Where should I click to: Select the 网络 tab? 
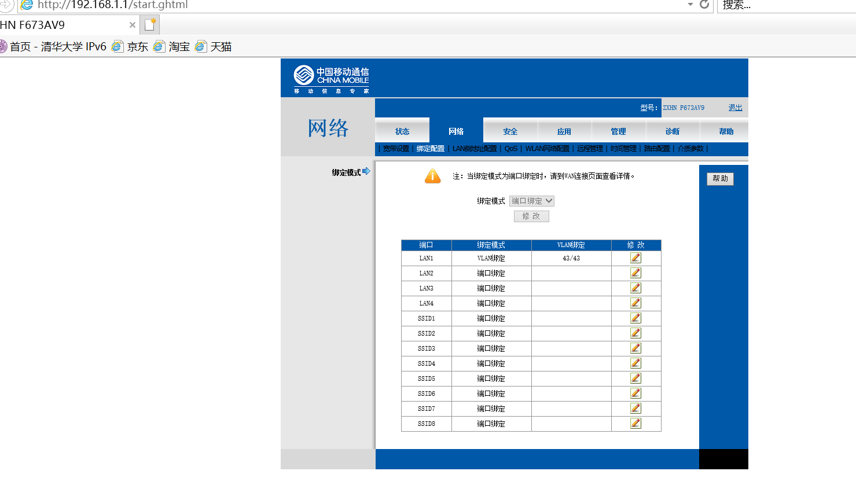click(456, 131)
